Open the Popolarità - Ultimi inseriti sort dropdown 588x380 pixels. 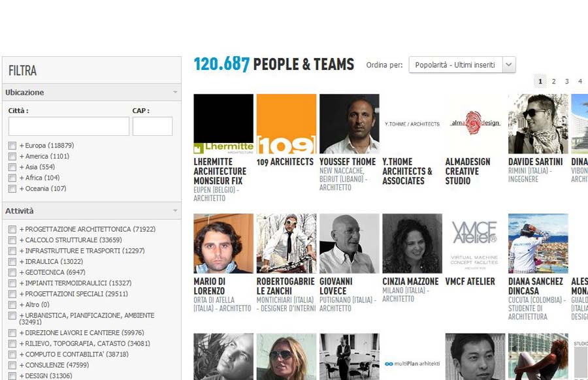[462, 65]
